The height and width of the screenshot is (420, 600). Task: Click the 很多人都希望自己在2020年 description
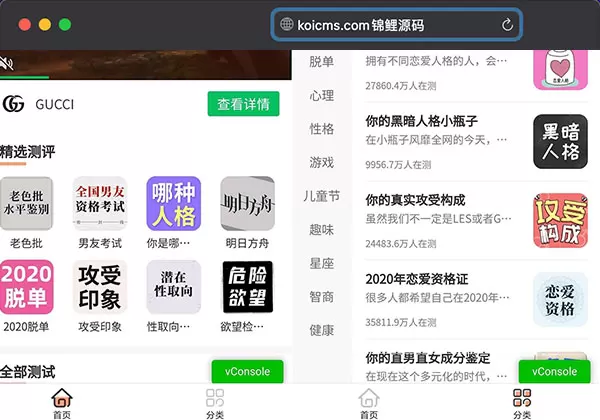pos(437,297)
